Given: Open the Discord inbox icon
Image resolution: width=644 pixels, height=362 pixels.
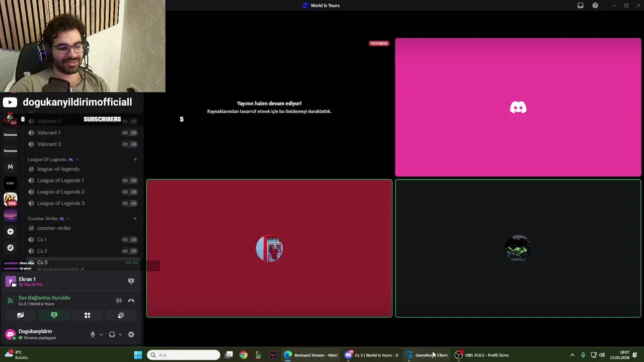Looking at the screenshot, I should [x=580, y=6].
